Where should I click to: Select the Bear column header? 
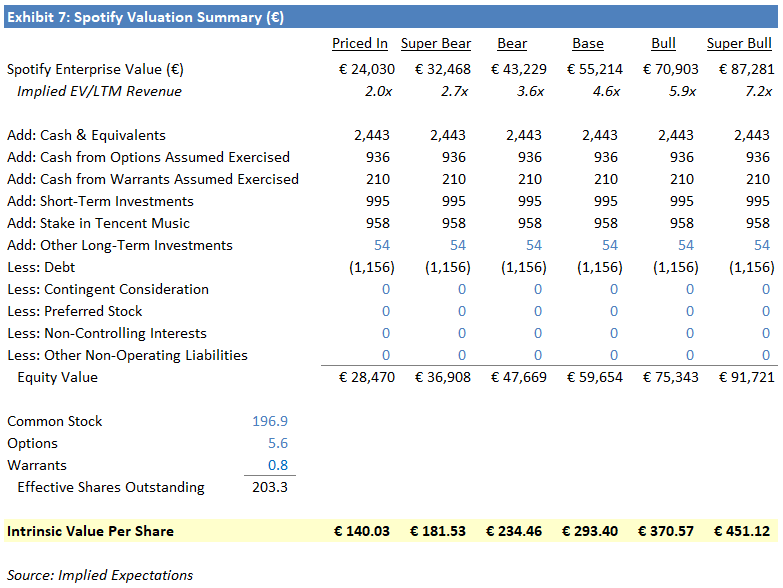pos(512,43)
